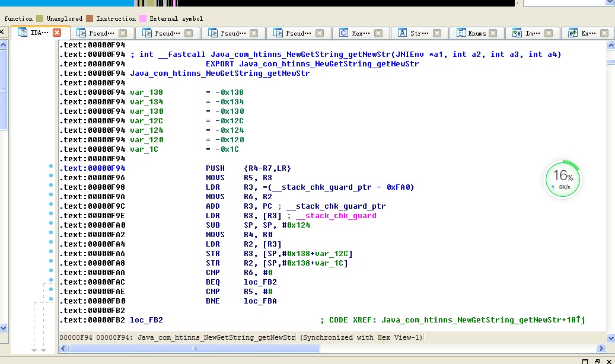The width and height of the screenshot is (615, 364).
Task: Click the status bar address 00000F94 text
Action: pos(76,337)
